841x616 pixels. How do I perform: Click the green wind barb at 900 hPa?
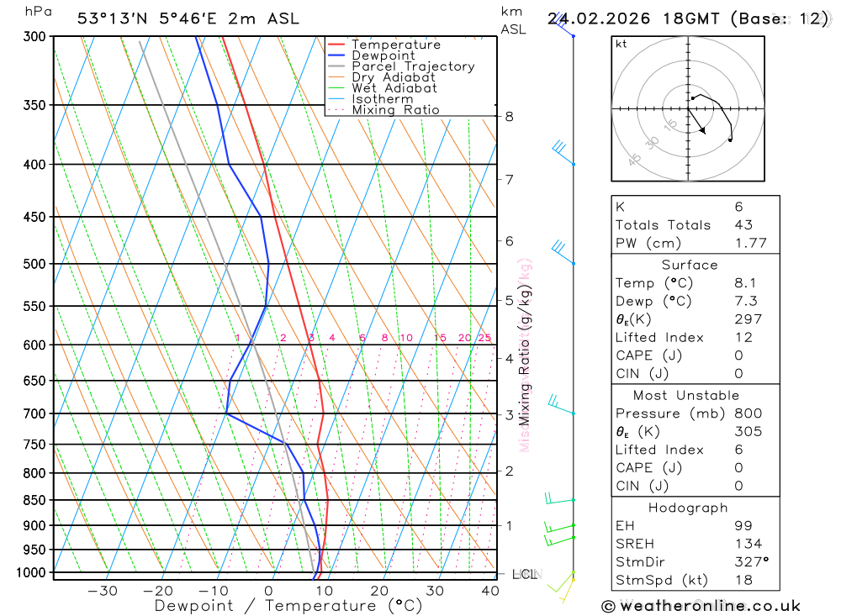tap(559, 527)
